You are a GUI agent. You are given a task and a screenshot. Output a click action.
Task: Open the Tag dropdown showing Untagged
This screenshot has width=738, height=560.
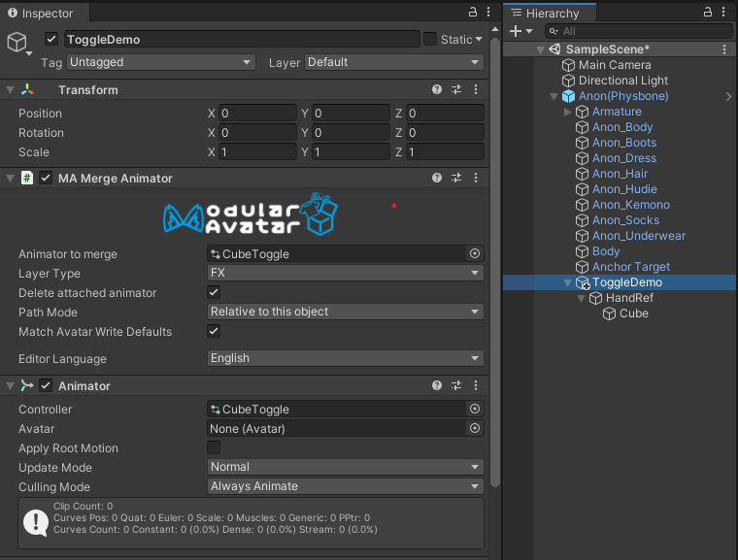[161, 62]
